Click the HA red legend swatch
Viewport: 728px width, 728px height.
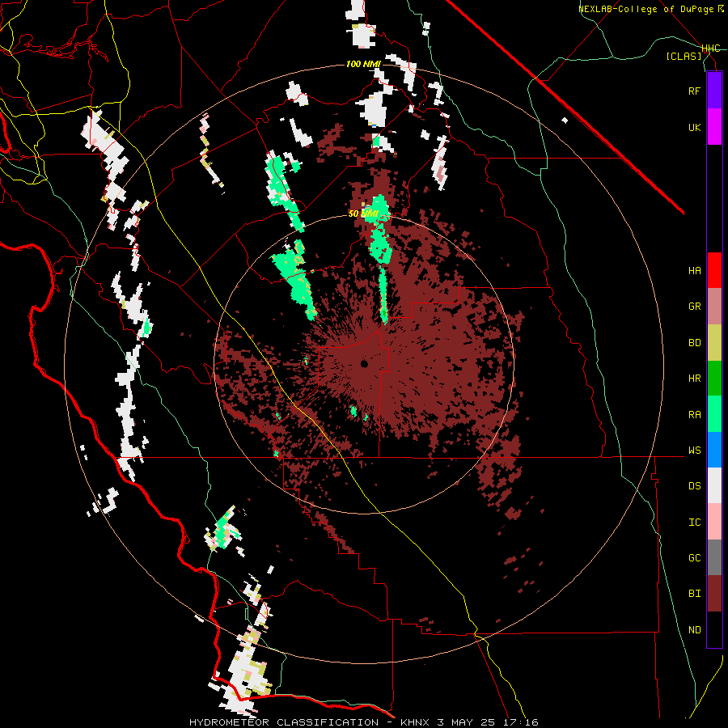(x=714, y=270)
